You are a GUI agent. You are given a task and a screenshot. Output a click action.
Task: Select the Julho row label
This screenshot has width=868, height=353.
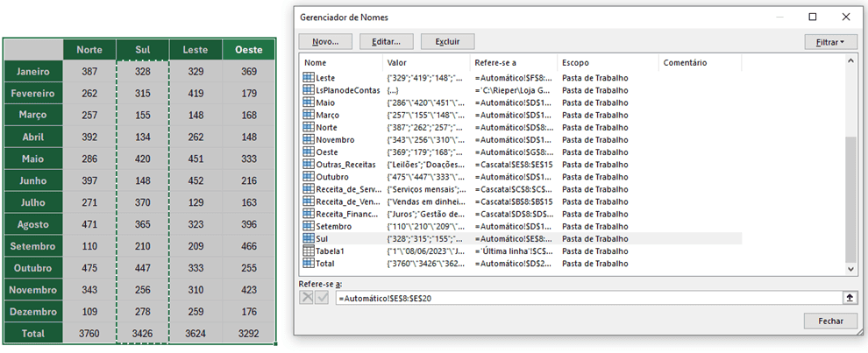33,202
